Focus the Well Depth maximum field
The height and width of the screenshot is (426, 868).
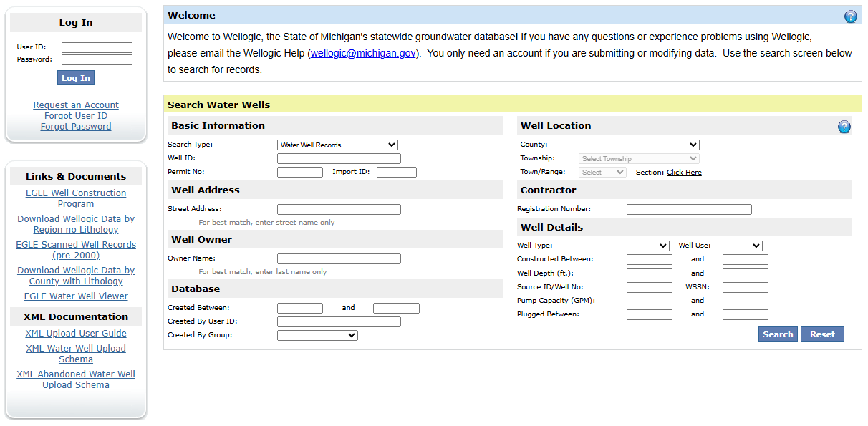[746, 273]
